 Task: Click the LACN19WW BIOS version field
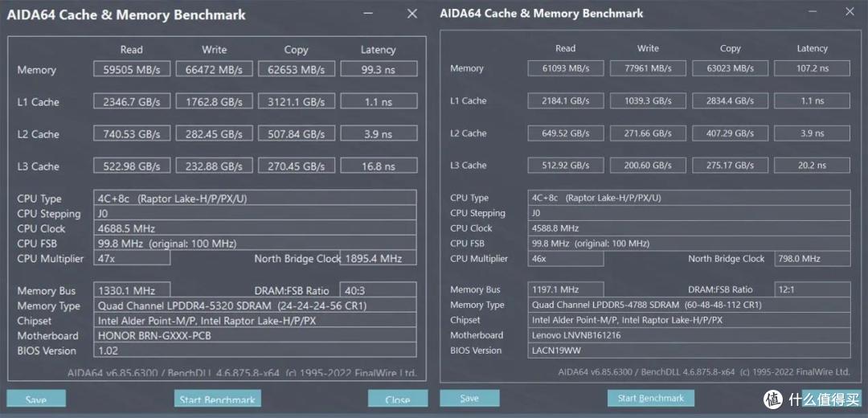(x=689, y=350)
